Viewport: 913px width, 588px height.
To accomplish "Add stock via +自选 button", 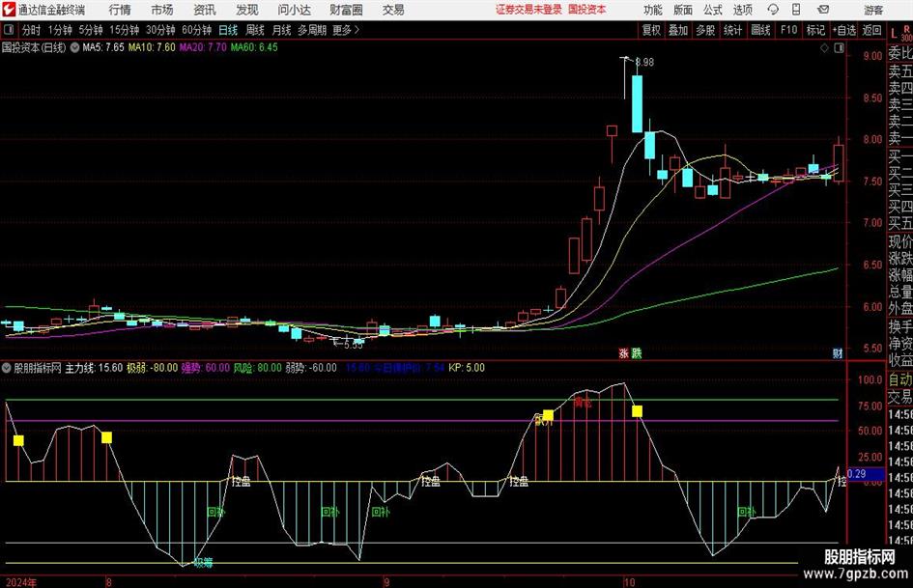I will [844, 30].
